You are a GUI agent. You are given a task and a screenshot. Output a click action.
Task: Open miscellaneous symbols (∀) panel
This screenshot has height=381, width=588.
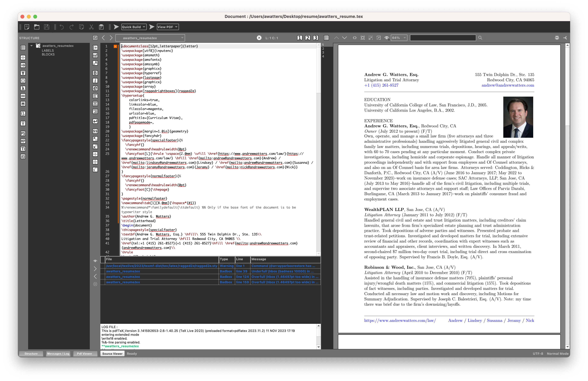(23, 73)
